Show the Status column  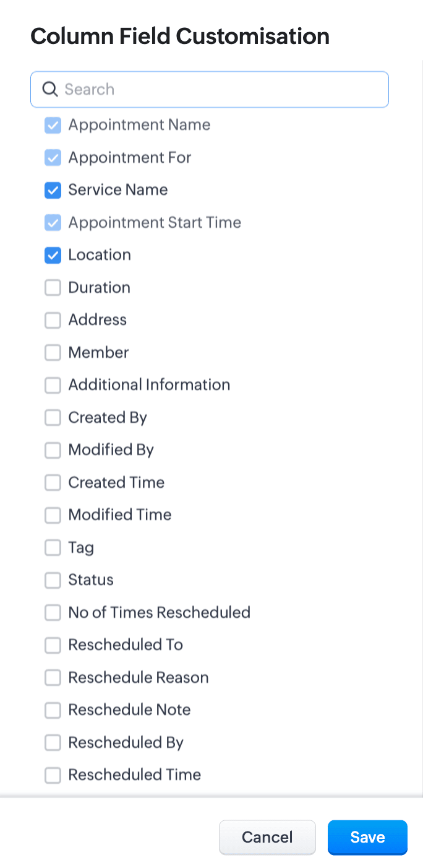click(x=53, y=580)
